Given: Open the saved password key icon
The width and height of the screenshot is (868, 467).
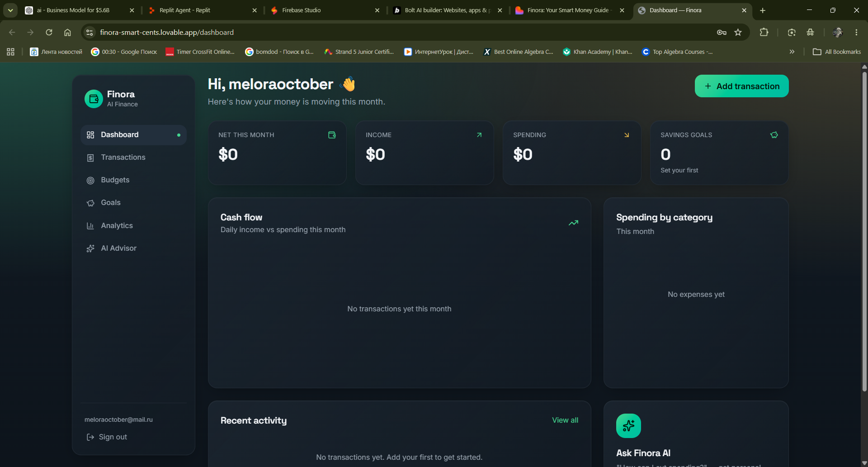Looking at the screenshot, I should (x=722, y=32).
